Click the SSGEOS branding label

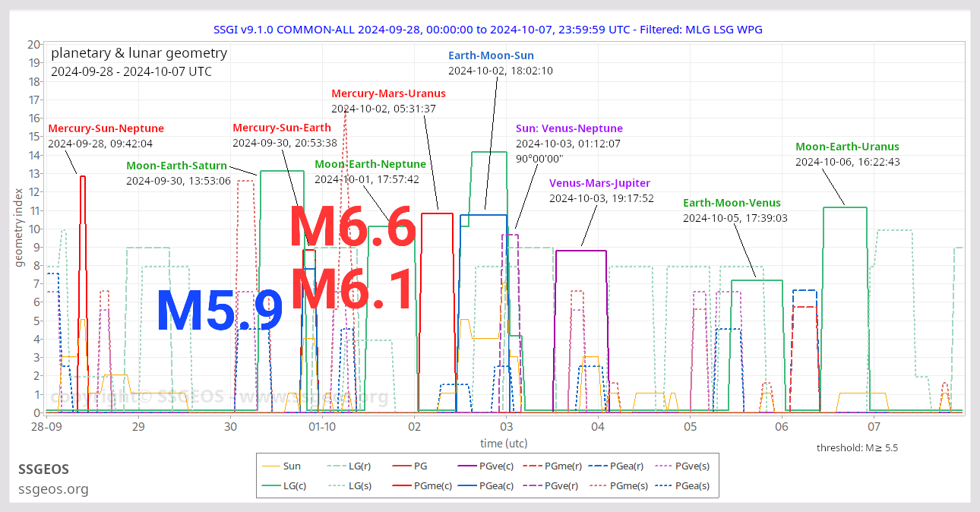pyautogui.click(x=43, y=469)
